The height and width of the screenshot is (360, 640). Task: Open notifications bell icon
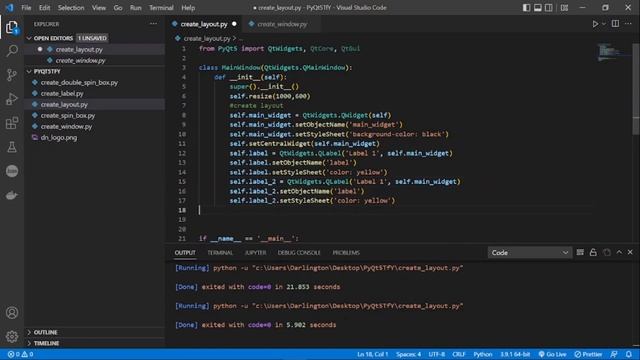tap(629, 354)
